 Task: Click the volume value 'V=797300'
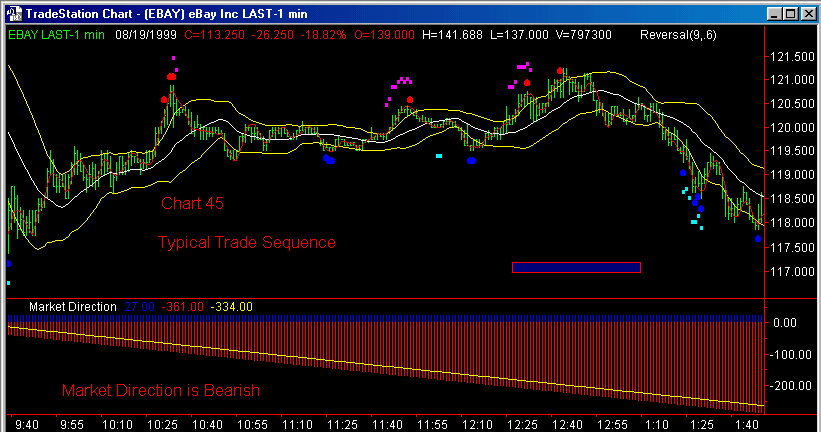tap(583, 35)
